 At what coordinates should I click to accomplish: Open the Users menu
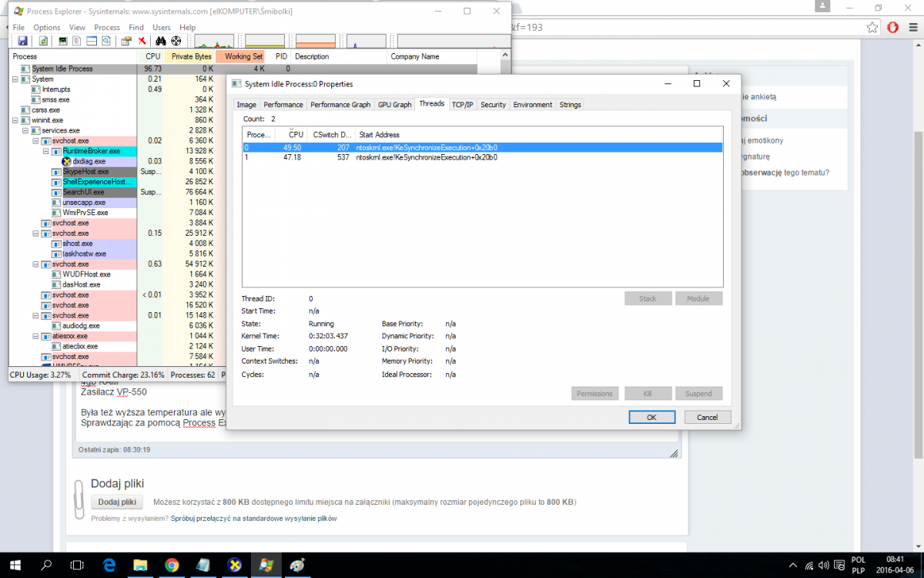[162, 27]
